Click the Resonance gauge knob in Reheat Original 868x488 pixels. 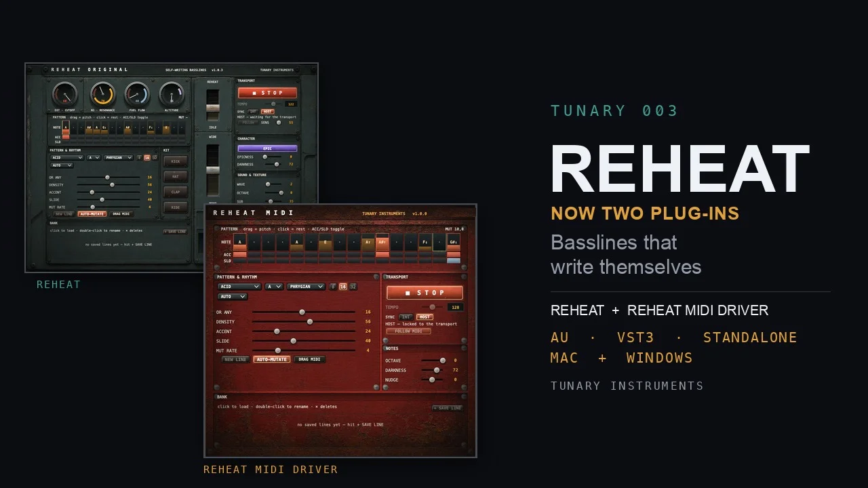pyautogui.click(x=102, y=95)
